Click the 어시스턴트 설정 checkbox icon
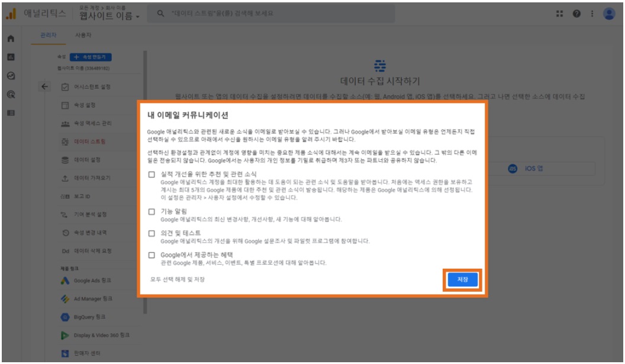625x364 pixels. pos(65,87)
